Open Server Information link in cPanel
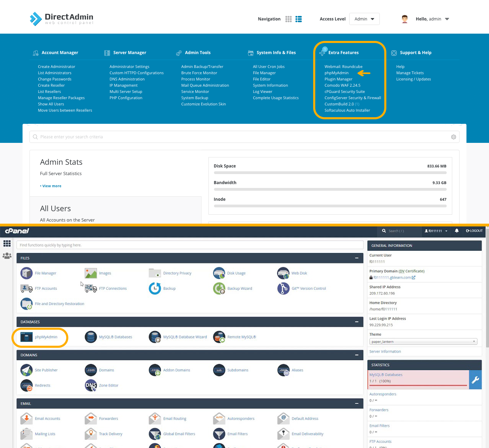Viewport: 489px width, 448px height. [385, 352]
